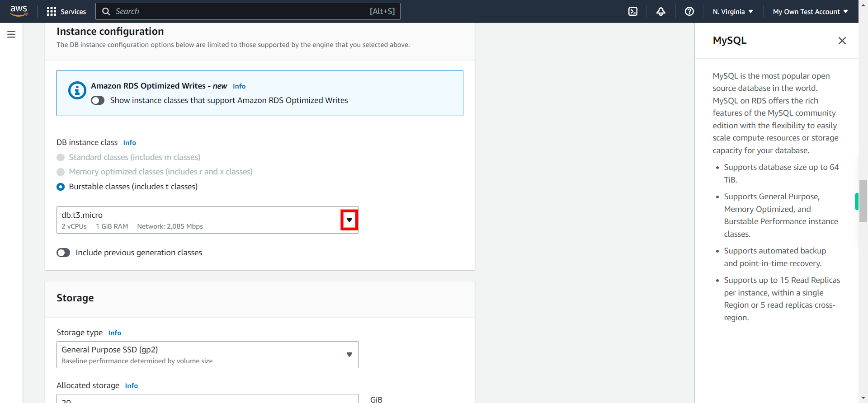Click the search bar in the top navigation
The width and height of the screenshot is (868, 403).
point(248,11)
